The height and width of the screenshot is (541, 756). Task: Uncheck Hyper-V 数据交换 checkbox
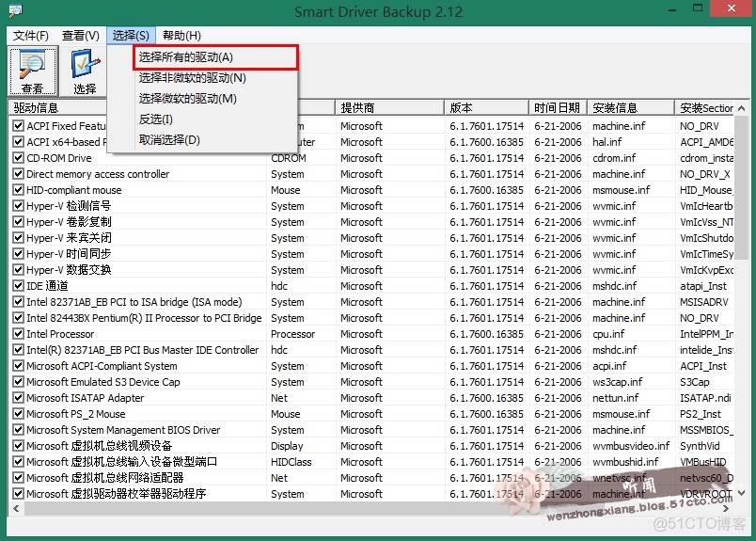click(x=18, y=270)
